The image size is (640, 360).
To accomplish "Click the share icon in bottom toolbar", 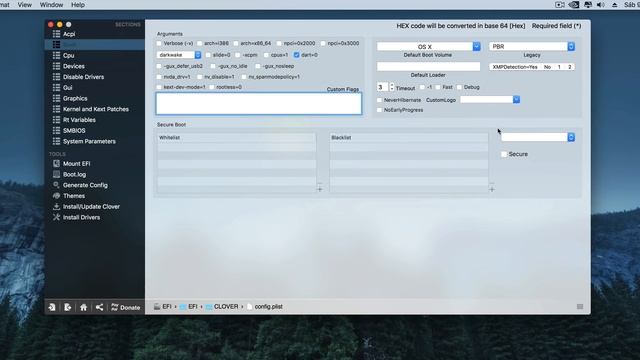I will coord(99,307).
